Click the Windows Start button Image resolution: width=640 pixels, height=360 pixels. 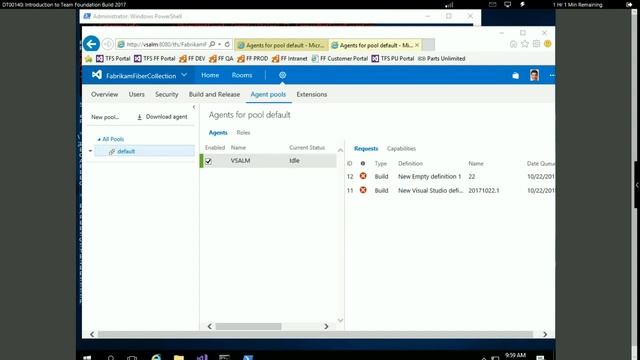(87, 358)
